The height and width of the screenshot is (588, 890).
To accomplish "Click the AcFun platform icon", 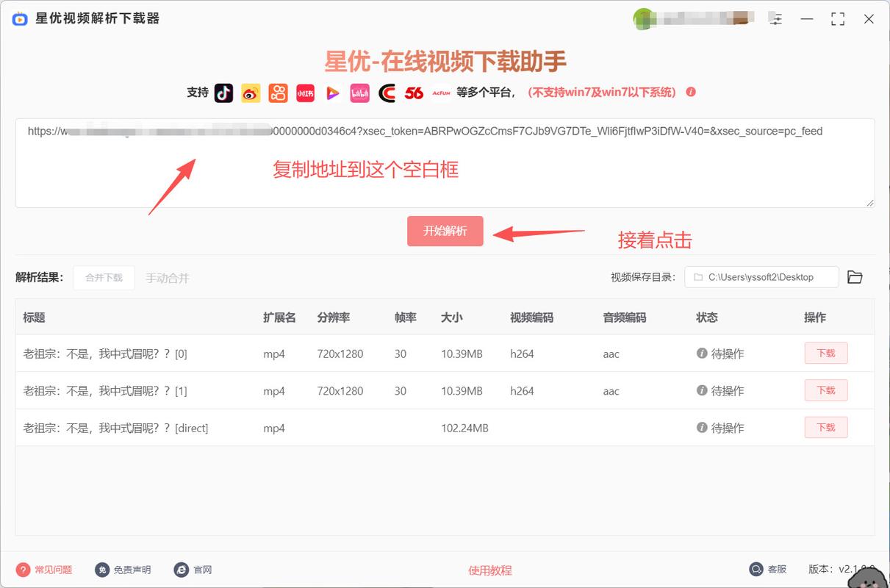I will [441, 93].
